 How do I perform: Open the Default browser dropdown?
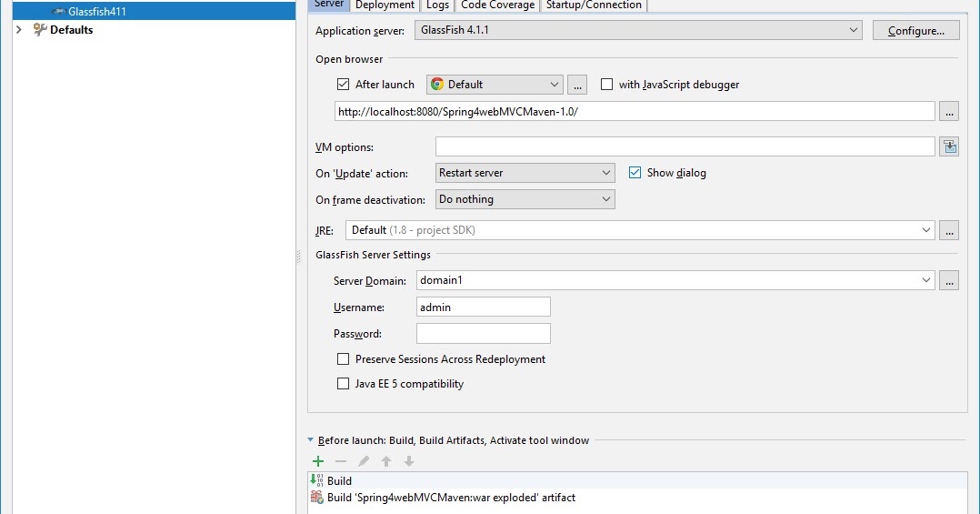click(495, 85)
